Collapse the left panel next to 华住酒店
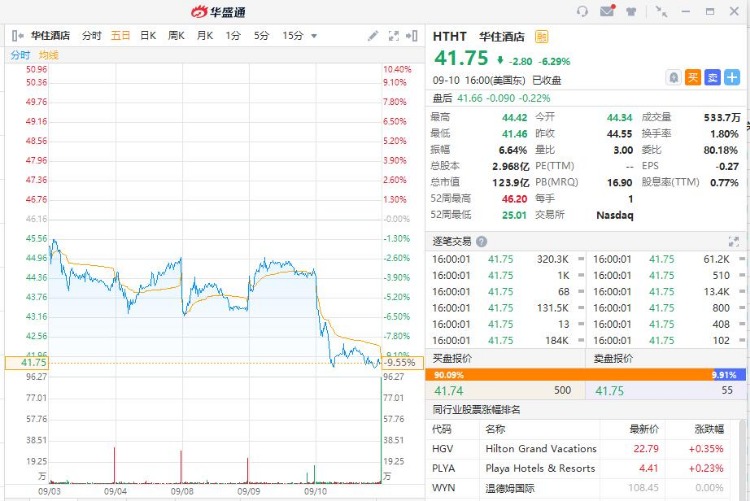Viewport: 750px width, 501px height. pos(18,35)
